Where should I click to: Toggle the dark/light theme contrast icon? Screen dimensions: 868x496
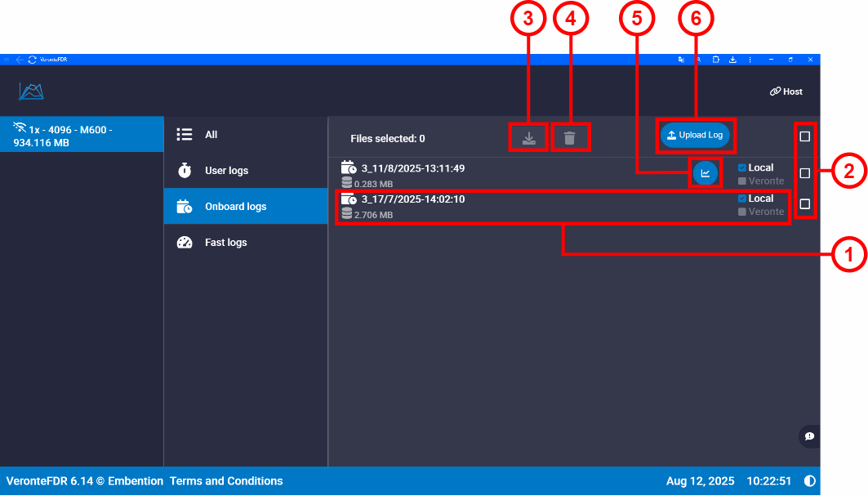coord(809,481)
